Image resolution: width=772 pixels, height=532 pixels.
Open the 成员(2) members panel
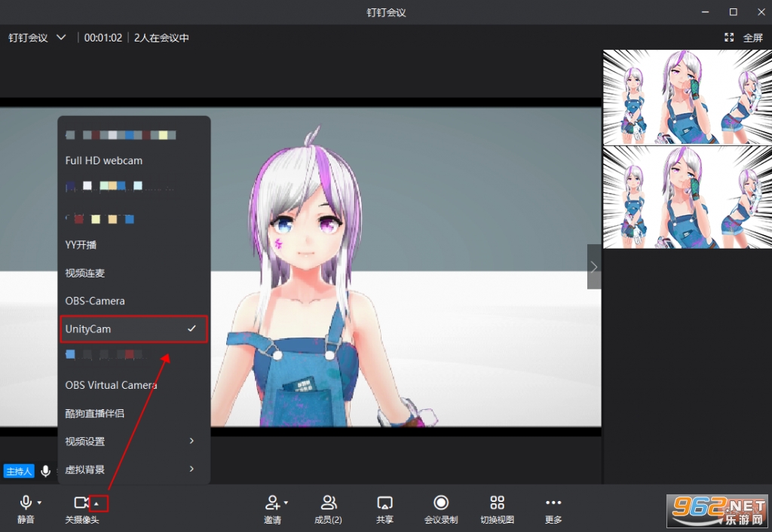(x=329, y=509)
